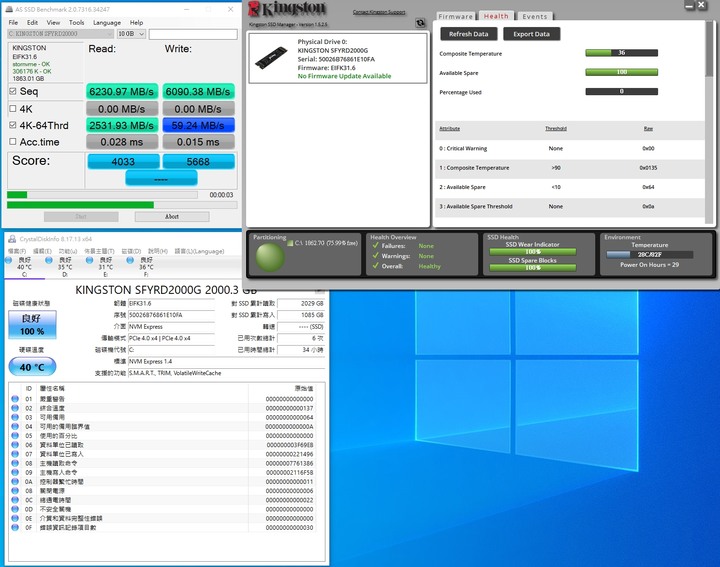Click status dot for attribute 0A row
Viewport: 720px width, 567px height.
pos(15,481)
